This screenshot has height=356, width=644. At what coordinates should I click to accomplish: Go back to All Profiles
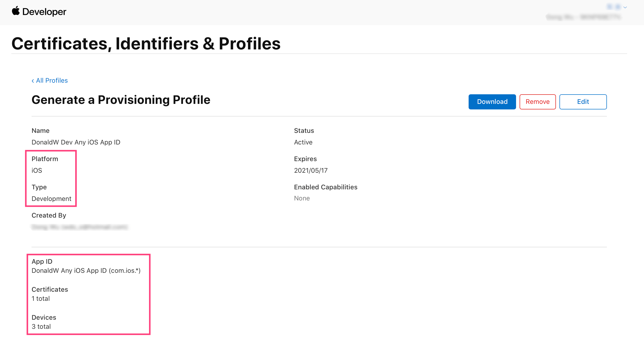click(x=52, y=80)
